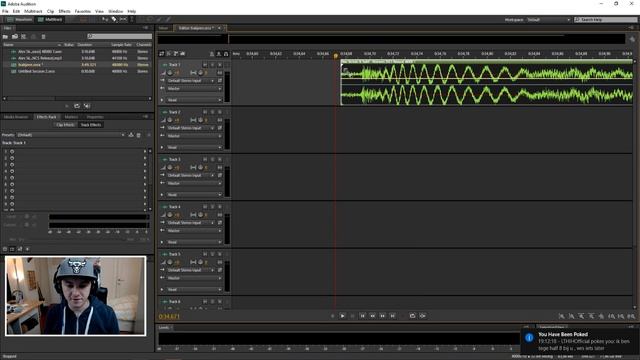Toggle power for effect slot 1
Viewport: 640px width, 360px height.
click(12, 151)
